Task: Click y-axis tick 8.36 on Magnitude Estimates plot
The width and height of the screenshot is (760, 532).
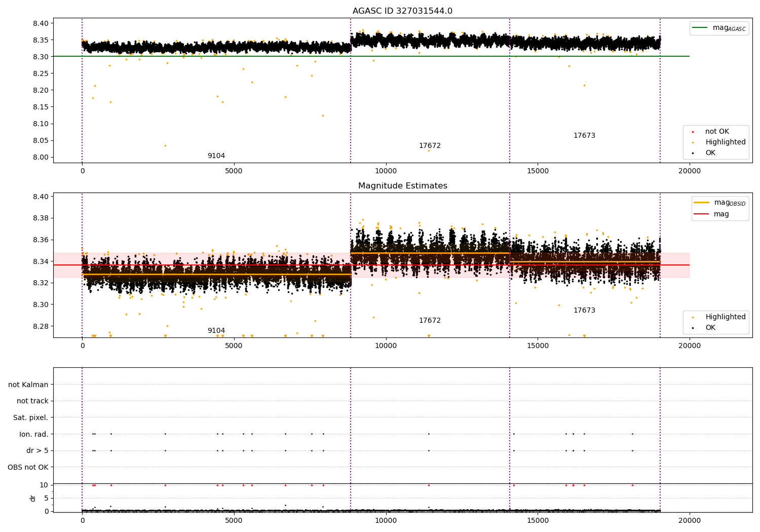Action: (x=41, y=240)
